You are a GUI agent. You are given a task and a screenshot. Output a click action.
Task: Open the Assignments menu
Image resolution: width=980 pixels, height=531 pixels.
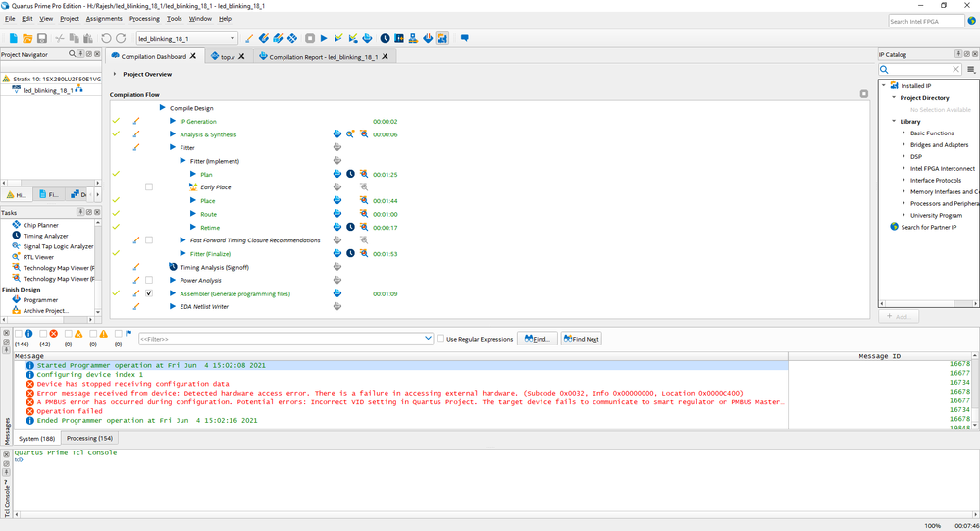[104, 18]
